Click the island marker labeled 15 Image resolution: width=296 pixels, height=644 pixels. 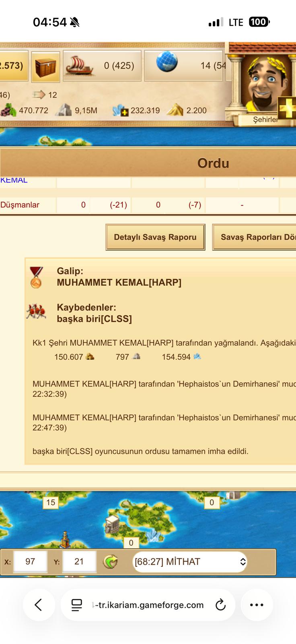50,502
